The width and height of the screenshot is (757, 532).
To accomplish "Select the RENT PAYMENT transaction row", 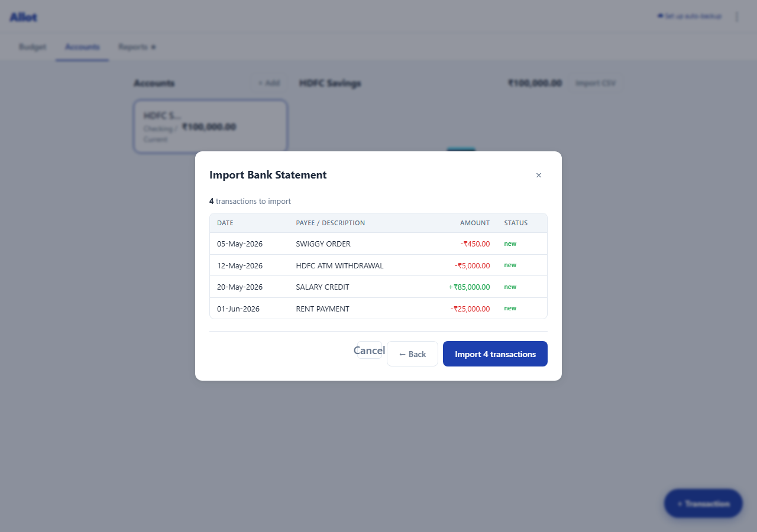I will point(378,309).
